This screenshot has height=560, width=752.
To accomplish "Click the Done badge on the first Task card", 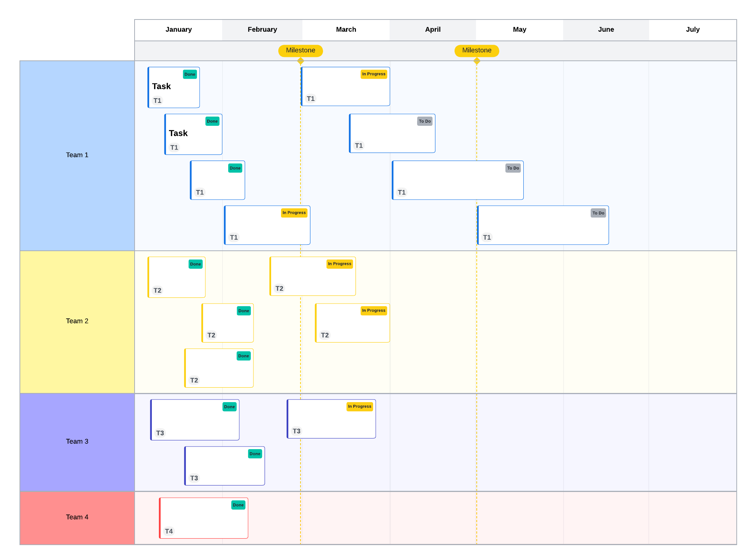I will pyautogui.click(x=190, y=74).
